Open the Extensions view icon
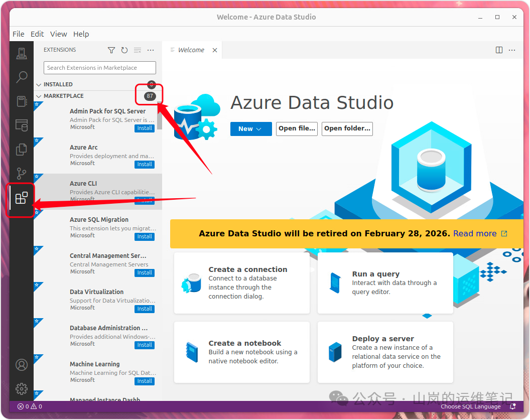The width and height of the screenshot is (530, 420). click(21, 199)
